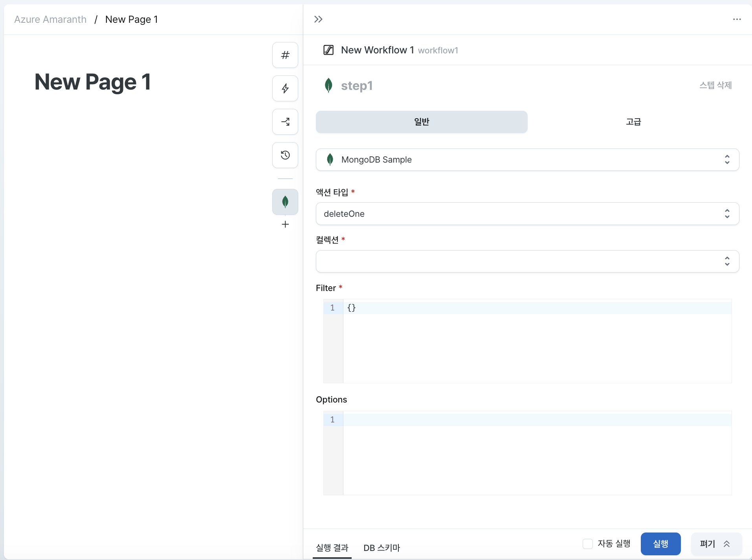Click 스텝 삭제 to delete step

click(x=715, y=85)
